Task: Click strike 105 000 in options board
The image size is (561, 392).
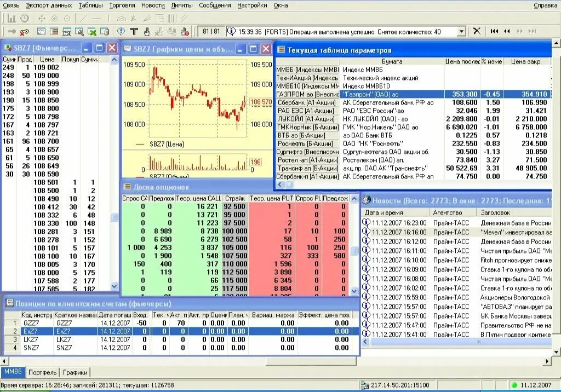Action: (x=234, y=247)
